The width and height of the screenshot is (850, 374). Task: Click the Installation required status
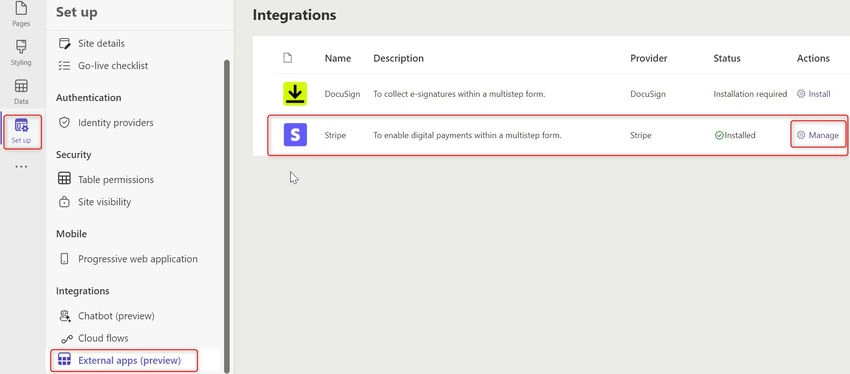(x=750, y=94)
